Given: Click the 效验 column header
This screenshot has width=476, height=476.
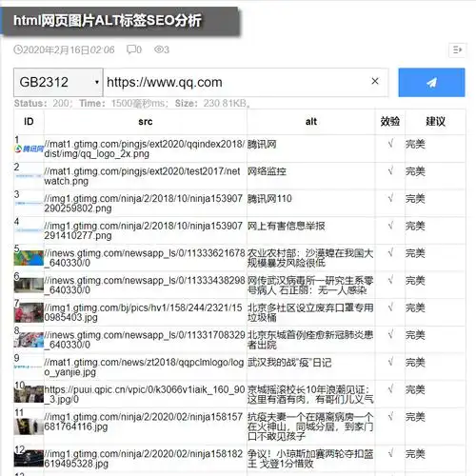Looking at the screenshot, I should [x=390, y=121].
